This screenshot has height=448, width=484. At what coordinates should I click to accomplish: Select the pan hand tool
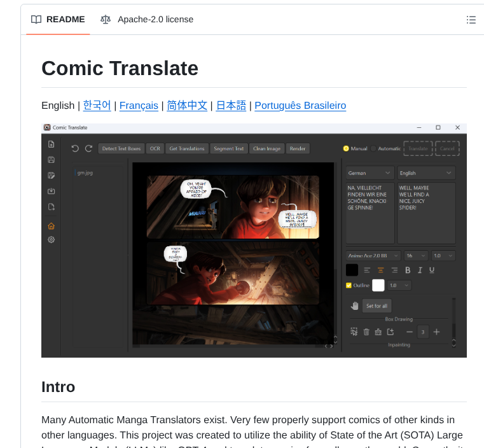(x=354, y=305)
